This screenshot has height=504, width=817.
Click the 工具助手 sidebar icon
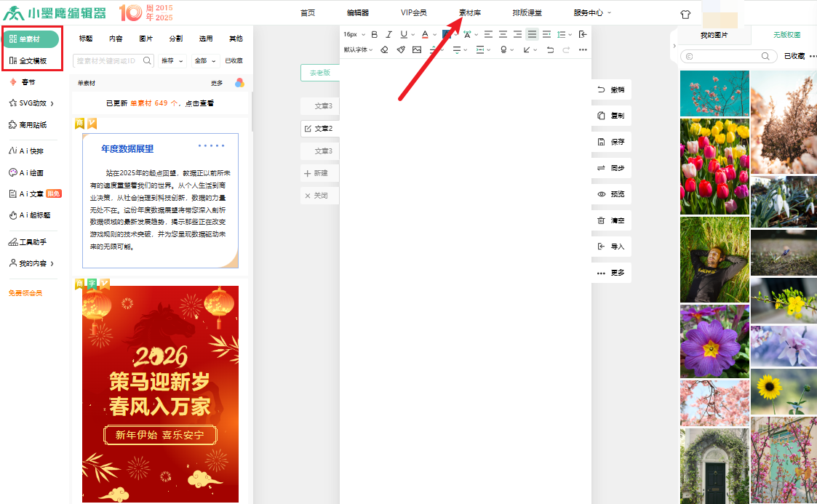33,241
